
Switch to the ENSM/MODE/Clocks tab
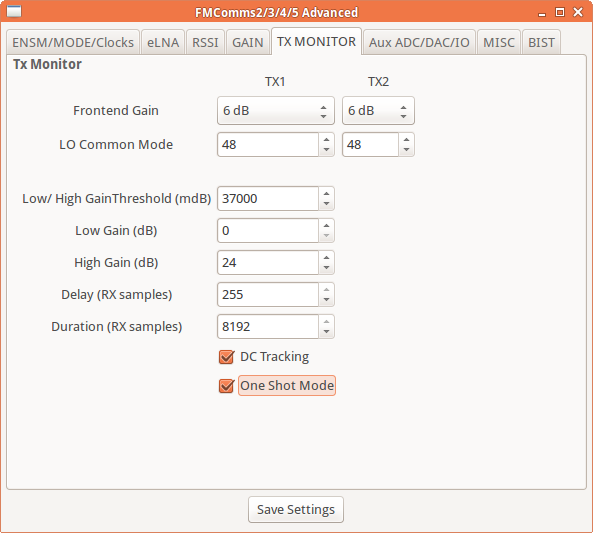[73, 42]
